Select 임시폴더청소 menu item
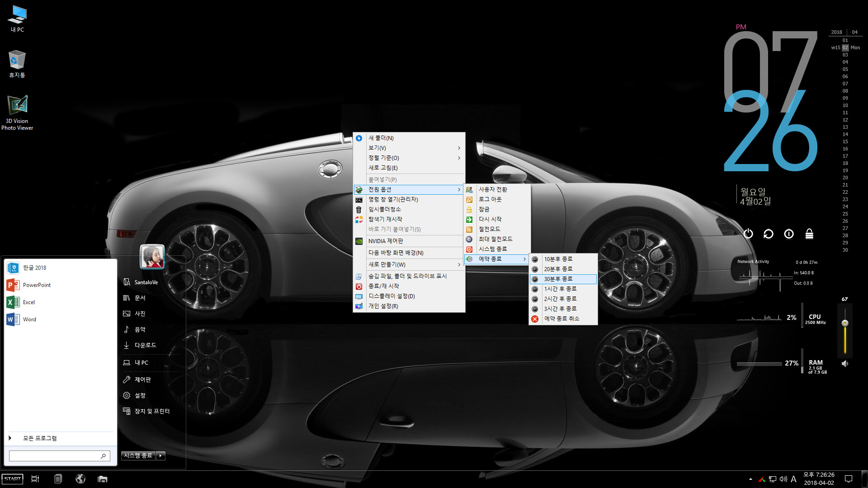Image resolution: width=868 pixels, height=488 pixels. [409, 210]
